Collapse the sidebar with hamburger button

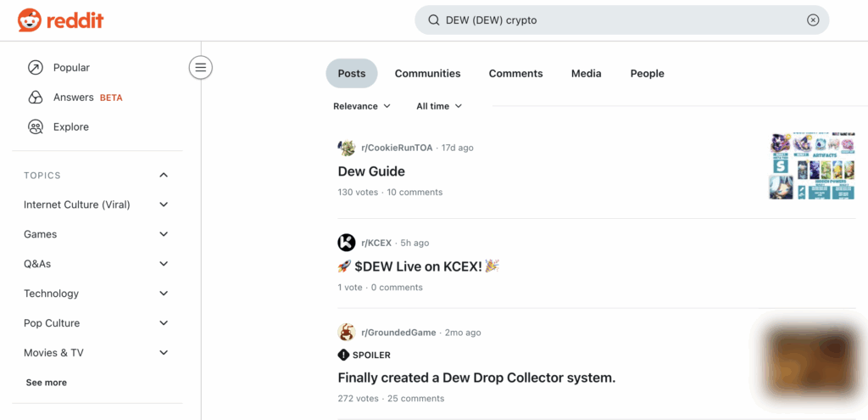(200, 67)
